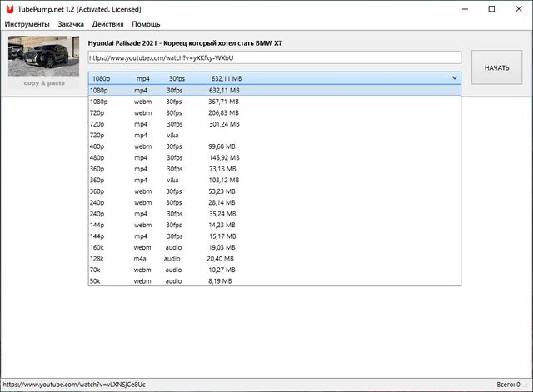Viewport: 533px width, 392px height.
Task: Collapse the format dropdown arrow
Action: tap(454, 78)
